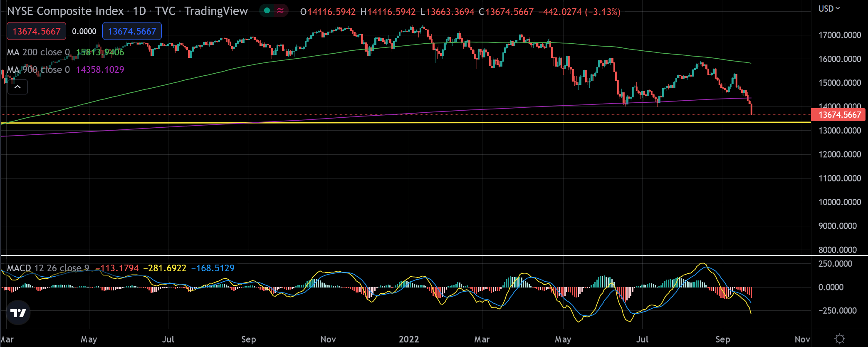Click the 17000.0000 price scale label
Image resolution: width=868 pixels, height=347 pixels.
839,35
